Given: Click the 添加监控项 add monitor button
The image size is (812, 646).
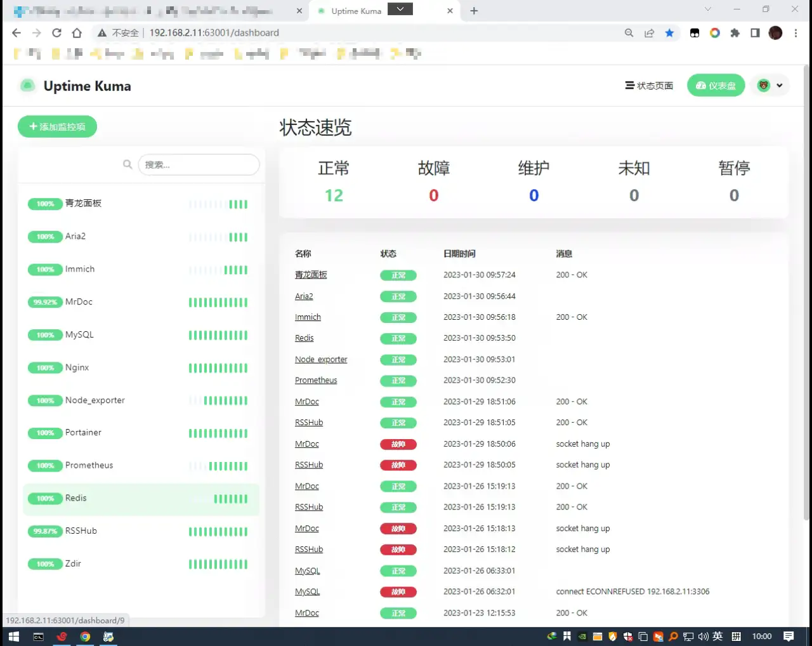Looking at the screenshot, I should pos(57,127).
